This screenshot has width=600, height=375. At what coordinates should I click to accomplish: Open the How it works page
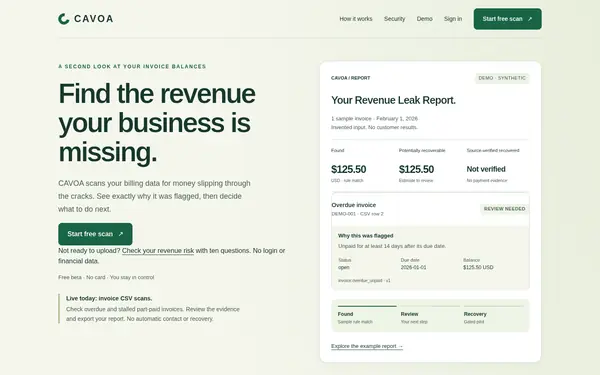pyautogui.click(x=356, y=19)
